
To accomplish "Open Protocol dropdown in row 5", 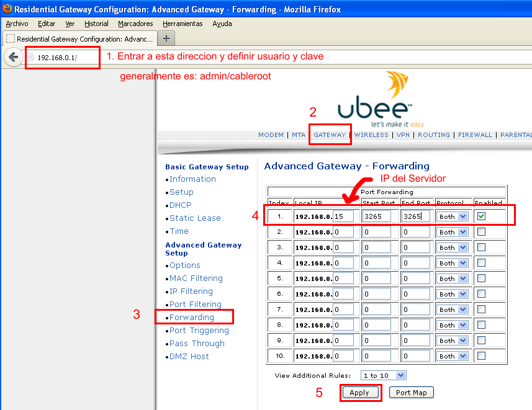I will tap(453, 279).
